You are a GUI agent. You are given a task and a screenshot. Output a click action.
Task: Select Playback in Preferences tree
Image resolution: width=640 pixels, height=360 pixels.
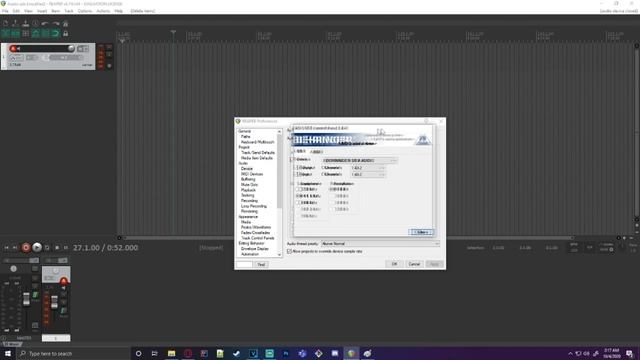248,190
